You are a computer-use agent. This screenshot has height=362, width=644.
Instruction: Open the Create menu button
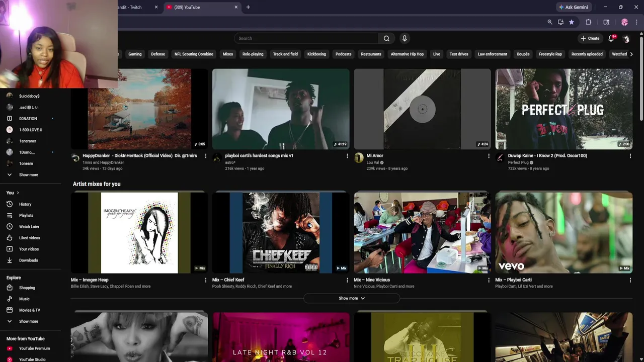(x=590, y=38)
